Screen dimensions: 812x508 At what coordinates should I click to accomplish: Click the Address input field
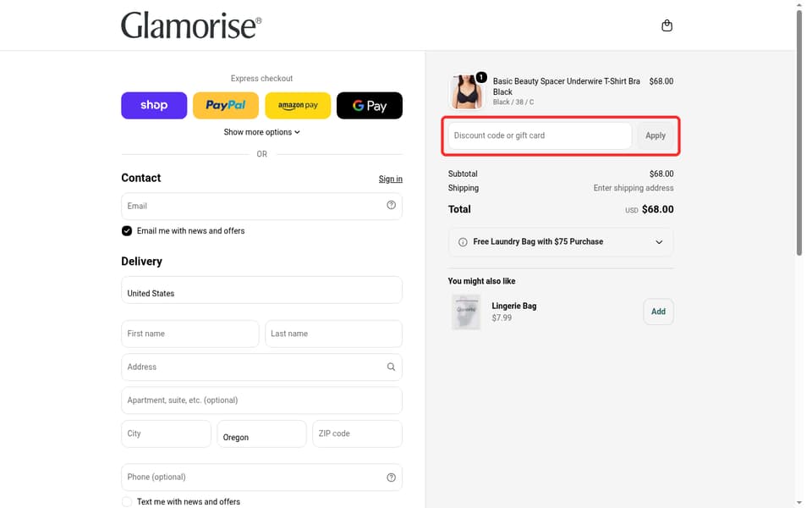261,367
